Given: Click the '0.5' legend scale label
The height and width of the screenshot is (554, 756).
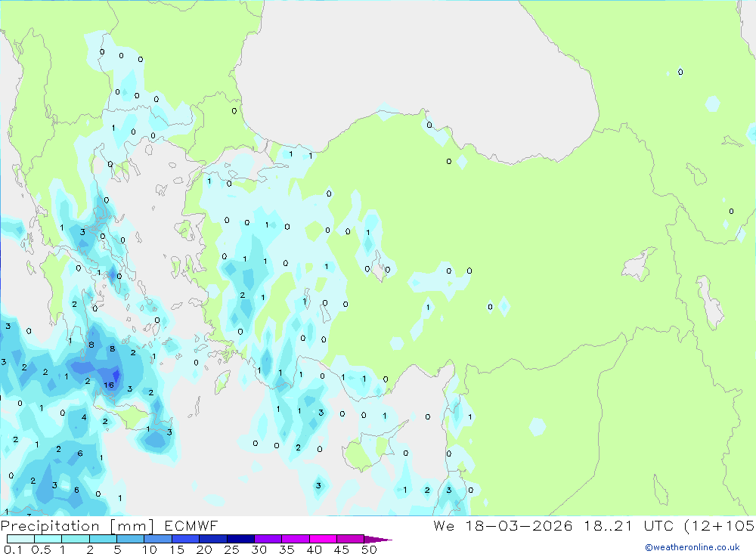Looking at the screenshot, I should pyautogui.click(x=41, y=549).
